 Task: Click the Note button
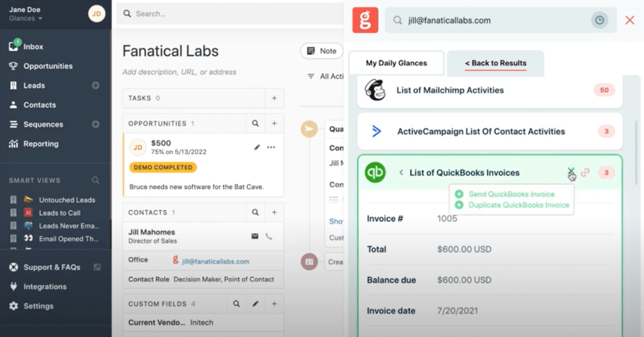pyautogui.click(x=322, y=51)
